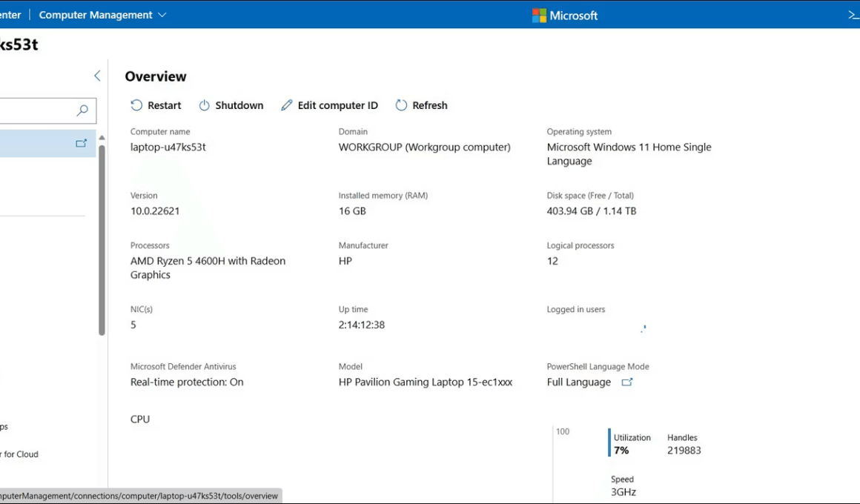The image size is (860, 504).
Task: Click the Handles value 219883
Action: 684,450
